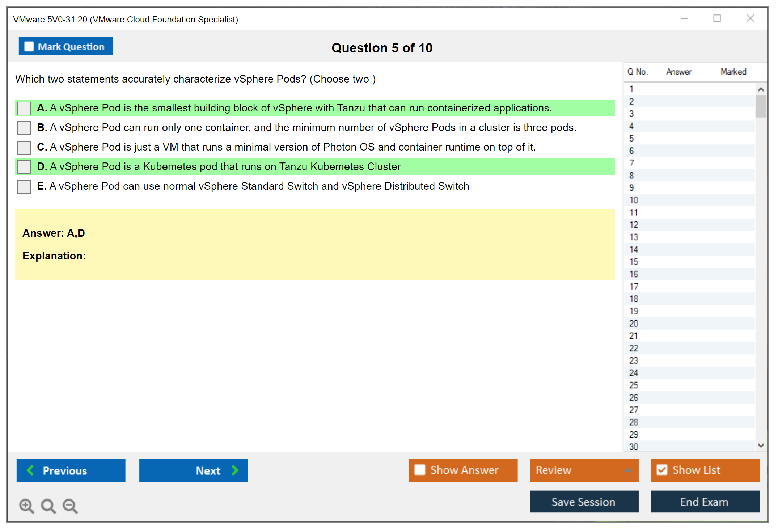Image resolution: width=778 pixels, height=532 pixels.
Task: Disable the Show List checkbox
Action: (x=662, y=470)
